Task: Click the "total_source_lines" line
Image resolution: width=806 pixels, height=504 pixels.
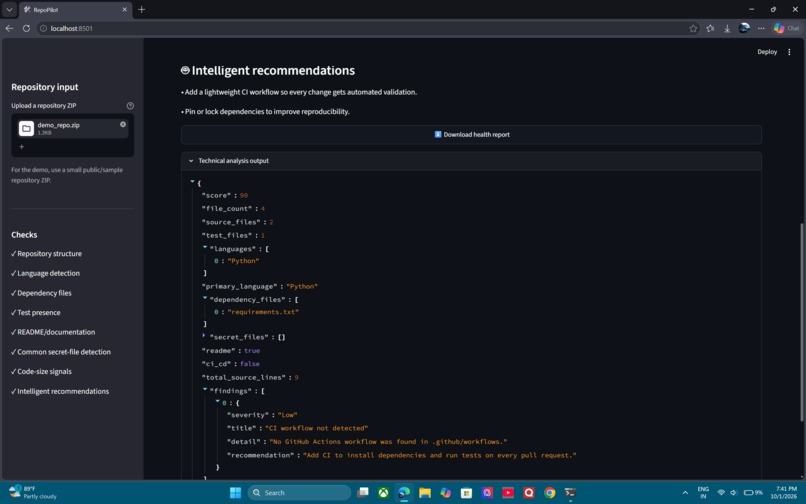Action: (x=250, y=377)
